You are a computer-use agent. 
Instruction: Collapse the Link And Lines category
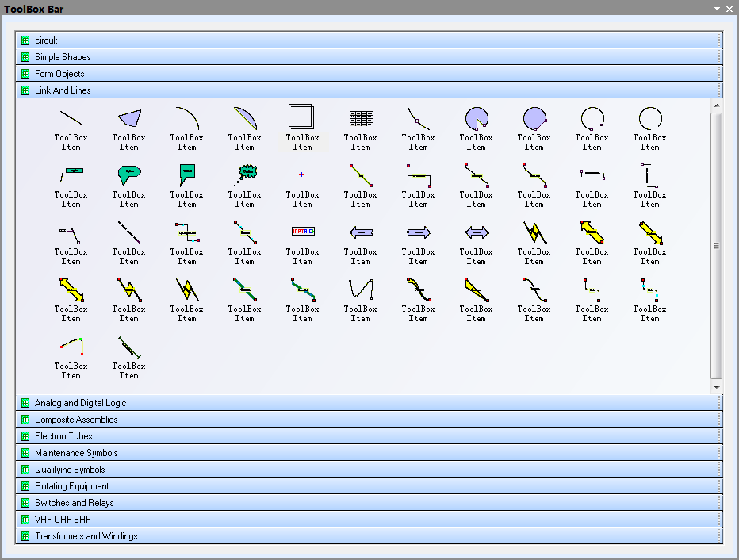pyautogui.click(x=63, y=90)
